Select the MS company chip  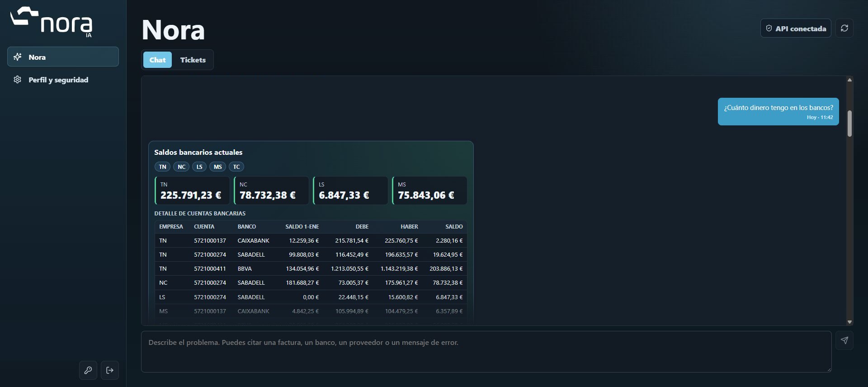tap(218, 167)
